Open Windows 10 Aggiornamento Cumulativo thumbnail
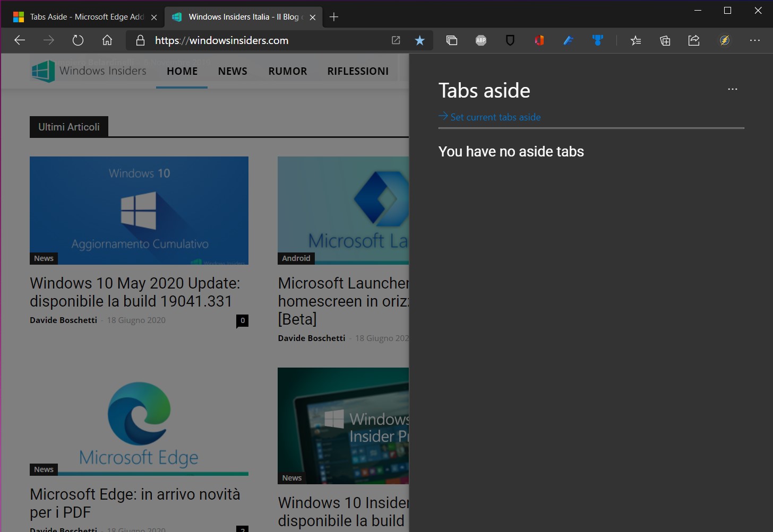Screen dimensions: 773x532 pos(139,211)
